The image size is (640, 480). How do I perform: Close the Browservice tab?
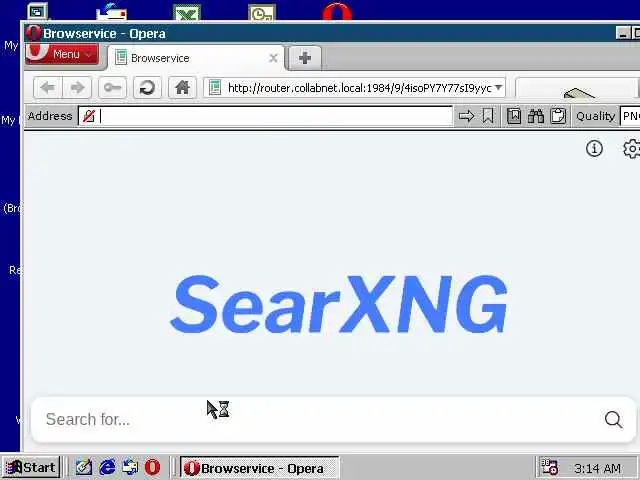pos(273,58)
